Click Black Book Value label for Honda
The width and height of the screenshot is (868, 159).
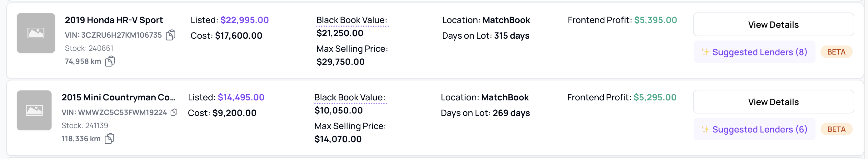click(352, 20)
